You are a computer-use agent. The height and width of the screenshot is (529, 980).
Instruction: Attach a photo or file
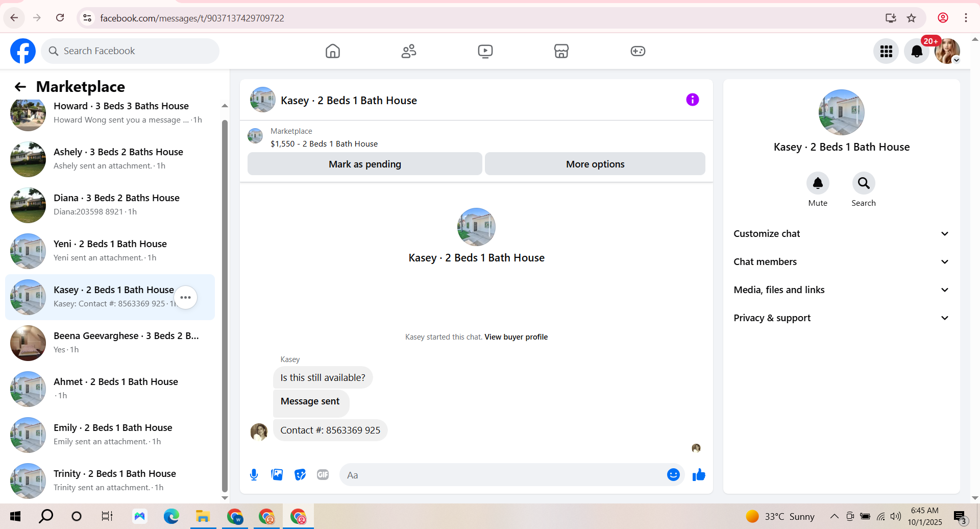(277, 475)
